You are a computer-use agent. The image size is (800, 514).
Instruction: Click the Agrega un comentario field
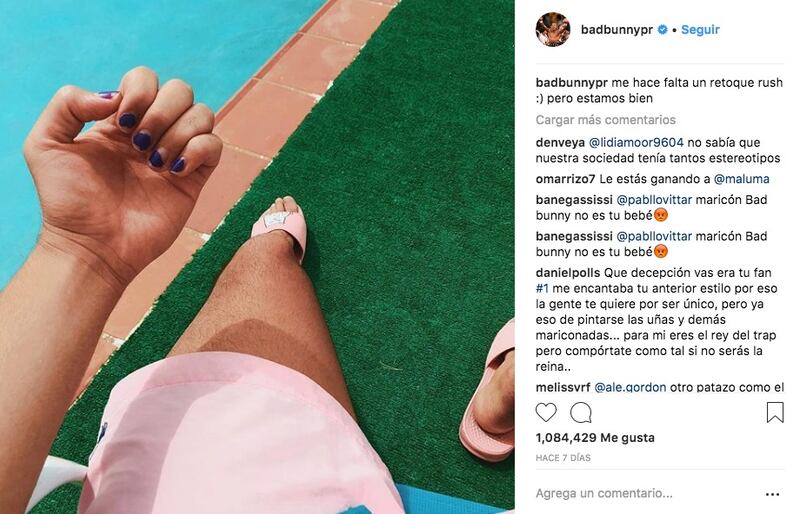click(604, 494)
